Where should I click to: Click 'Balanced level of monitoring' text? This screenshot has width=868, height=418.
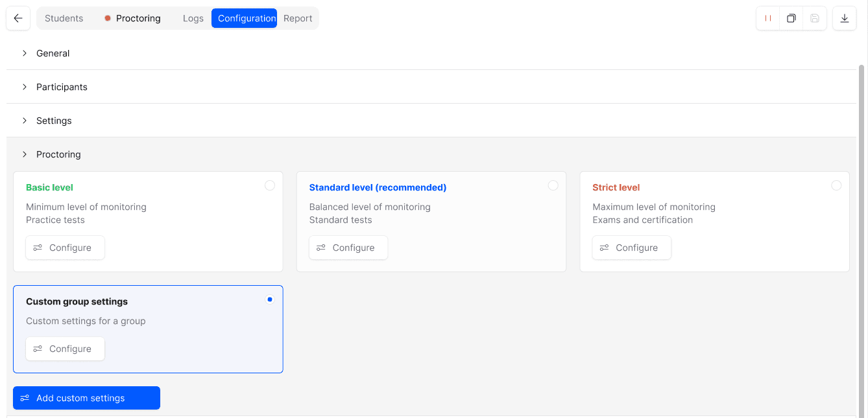(370, 207)
